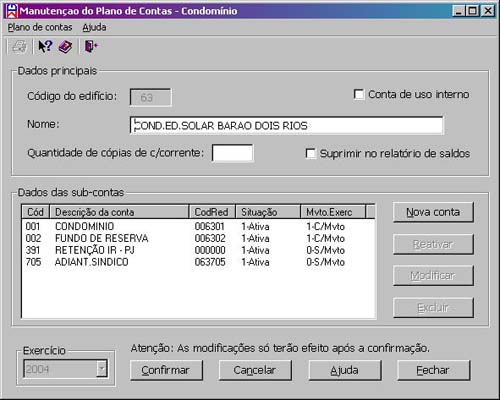The height and width of the screenshot is (400, 500).
Task: Click the exit door toolbar icon
Action: 91,46
